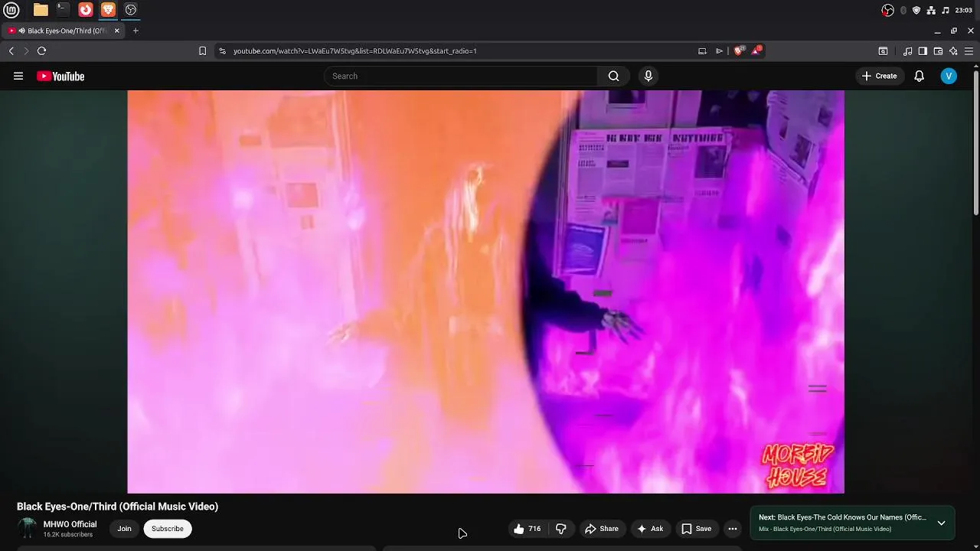The height and width of the screenshot is (551, 980).
Task: Save video to a playlist
Action: tap(697, 529)
